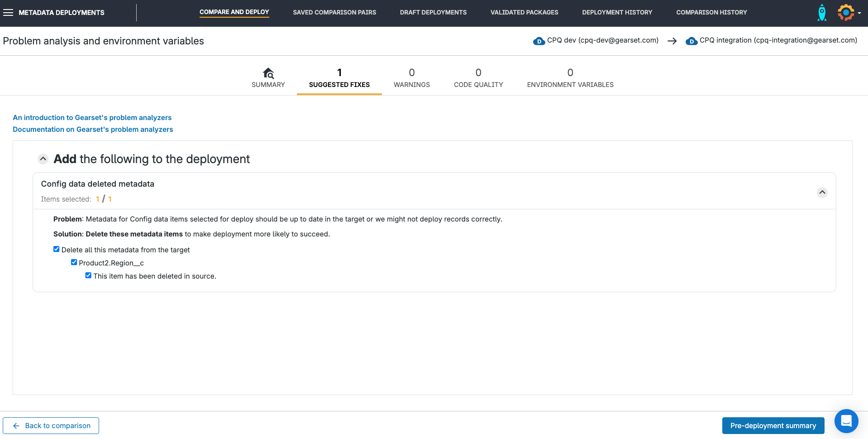
Task: Open the account dropdown caret
Action: click(x=859, y=13)
